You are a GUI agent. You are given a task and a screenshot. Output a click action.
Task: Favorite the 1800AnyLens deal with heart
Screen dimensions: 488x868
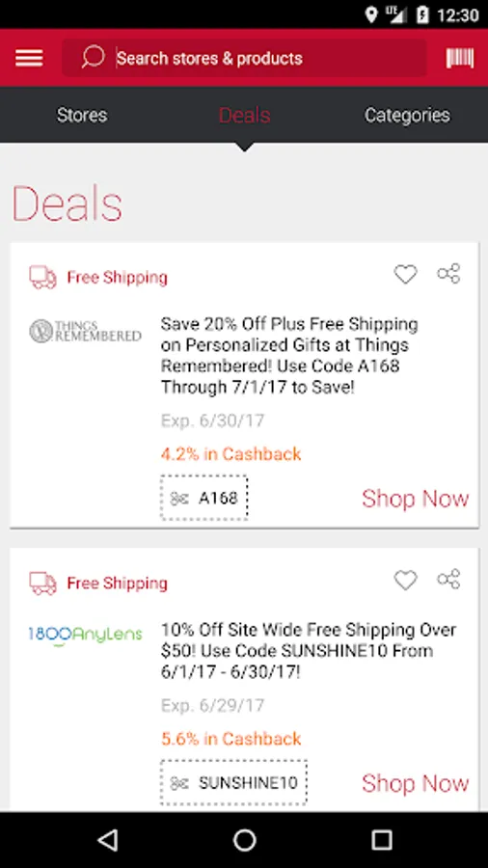pos(406,580)
